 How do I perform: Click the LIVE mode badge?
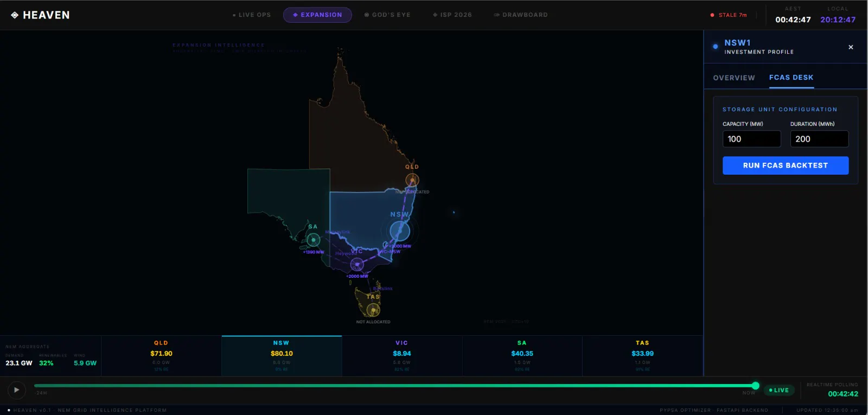(x=778, y=390)
